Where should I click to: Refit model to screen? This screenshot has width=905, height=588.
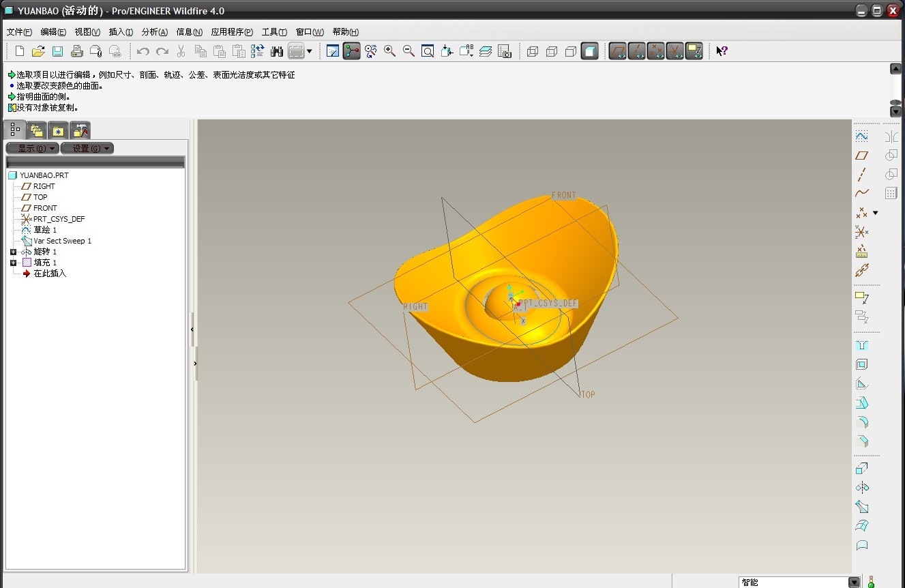428,51
